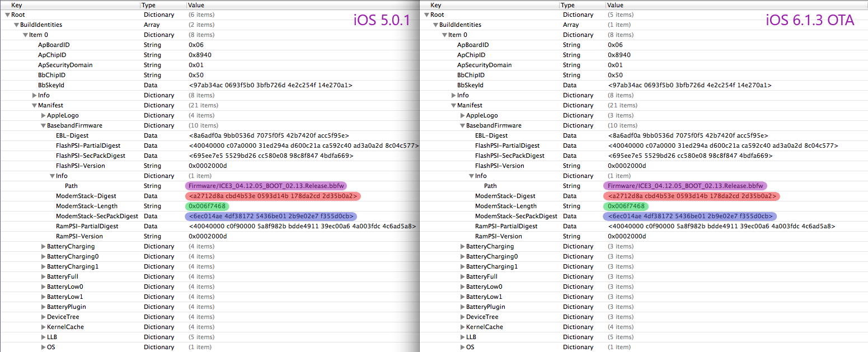Expand OS dictionary in iOS 6.1.3 pane
This screenshot has height=352, width=868.
tap(462, 347)
